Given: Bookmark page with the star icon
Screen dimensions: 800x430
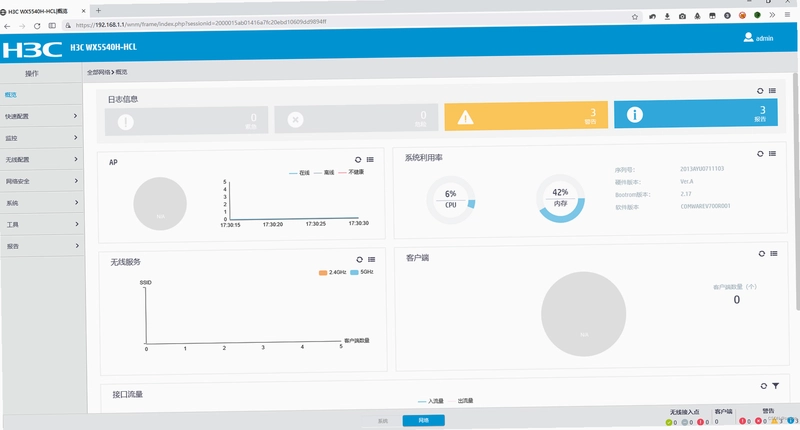Looking at the screenshot, I should click(635, 17).
